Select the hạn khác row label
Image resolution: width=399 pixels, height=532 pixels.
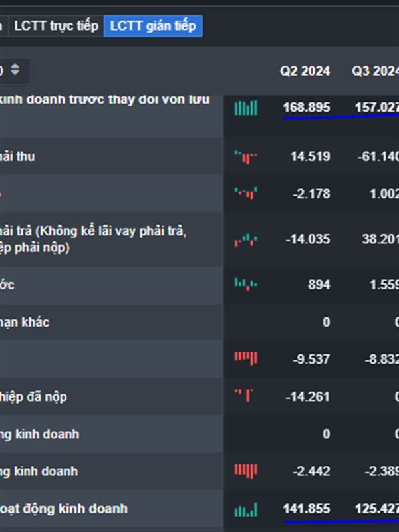25,322
